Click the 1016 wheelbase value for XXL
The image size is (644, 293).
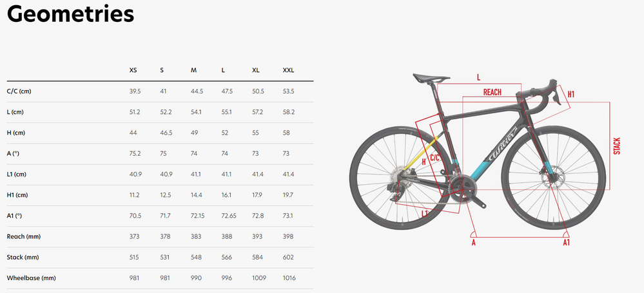coord(289,278)
